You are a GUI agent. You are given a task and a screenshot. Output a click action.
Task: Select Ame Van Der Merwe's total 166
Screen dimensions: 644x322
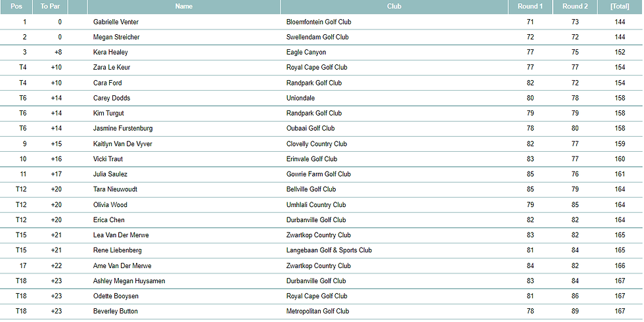[620, 266]
